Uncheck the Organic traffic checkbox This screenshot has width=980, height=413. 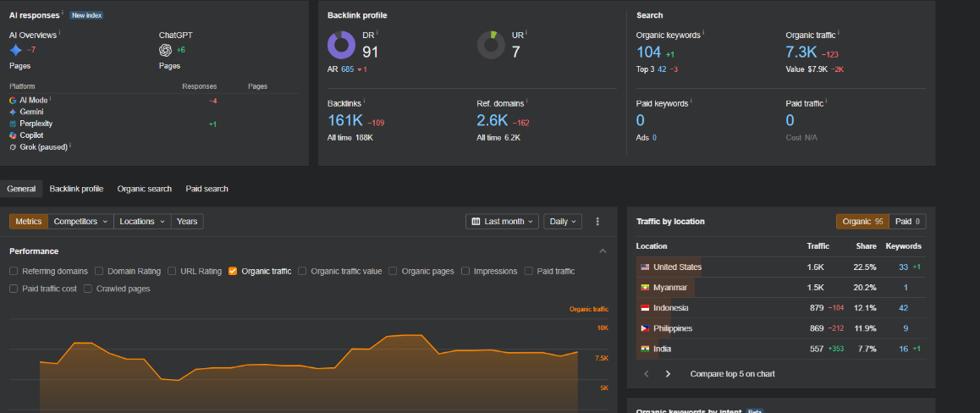[x=233, y=271]
